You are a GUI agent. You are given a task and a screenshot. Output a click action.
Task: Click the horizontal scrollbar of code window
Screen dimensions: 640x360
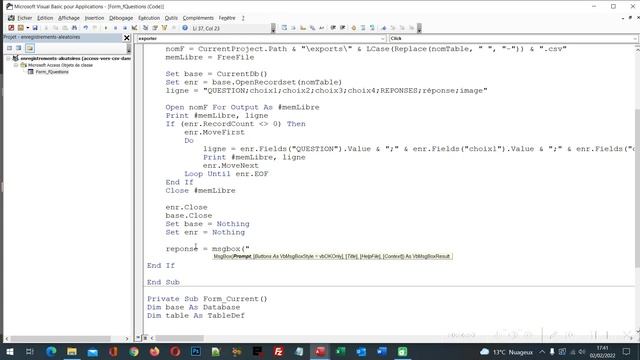tap(180, 338)
